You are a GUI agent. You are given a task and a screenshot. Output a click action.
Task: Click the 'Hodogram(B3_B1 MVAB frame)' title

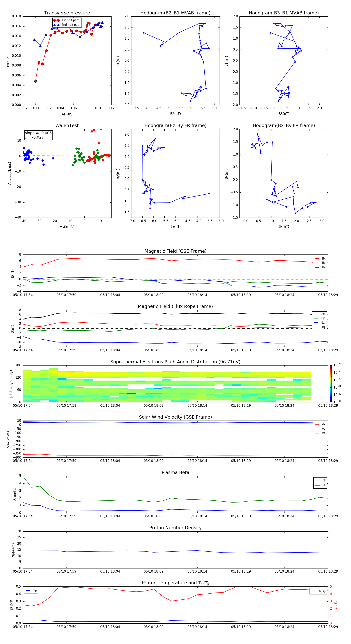point(284,13)
